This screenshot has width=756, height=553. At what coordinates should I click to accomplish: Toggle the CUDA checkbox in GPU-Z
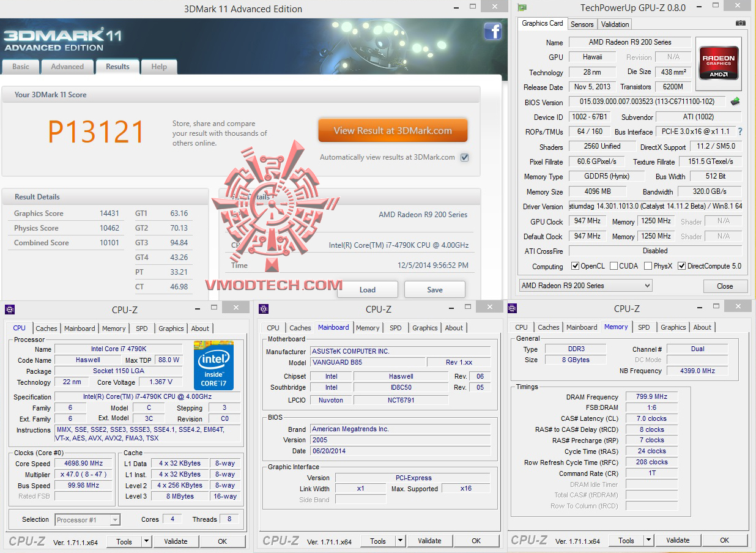pyautogui.click(x=613, y=266)
